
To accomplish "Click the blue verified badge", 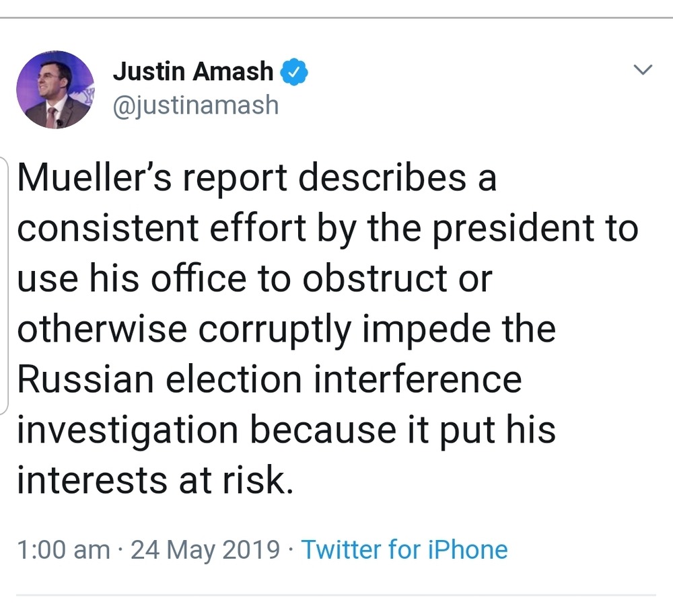I will [295, 72].
